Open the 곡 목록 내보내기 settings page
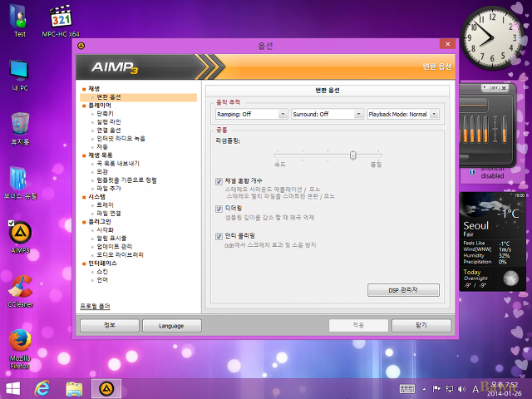Image resolution: width=532 pixels, height=399 pixels. (x=118, y=164)
